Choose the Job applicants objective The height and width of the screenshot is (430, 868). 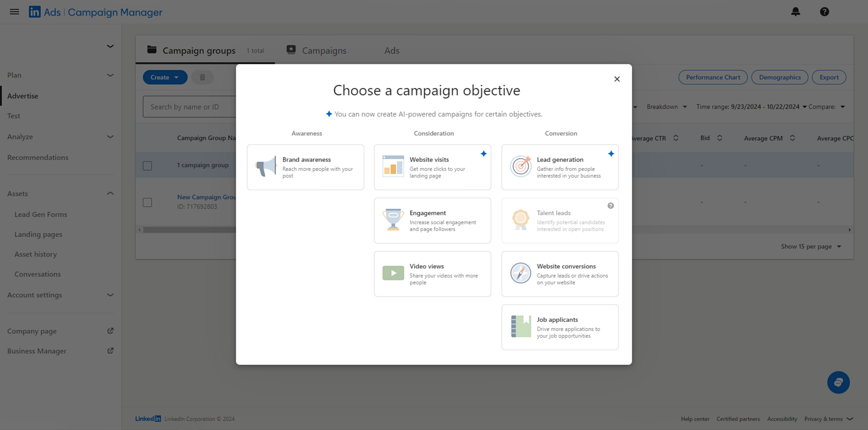(560, 327)
